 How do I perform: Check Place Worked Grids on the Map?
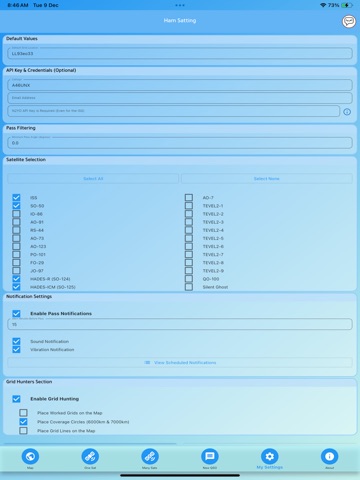[x=23, y=413]
